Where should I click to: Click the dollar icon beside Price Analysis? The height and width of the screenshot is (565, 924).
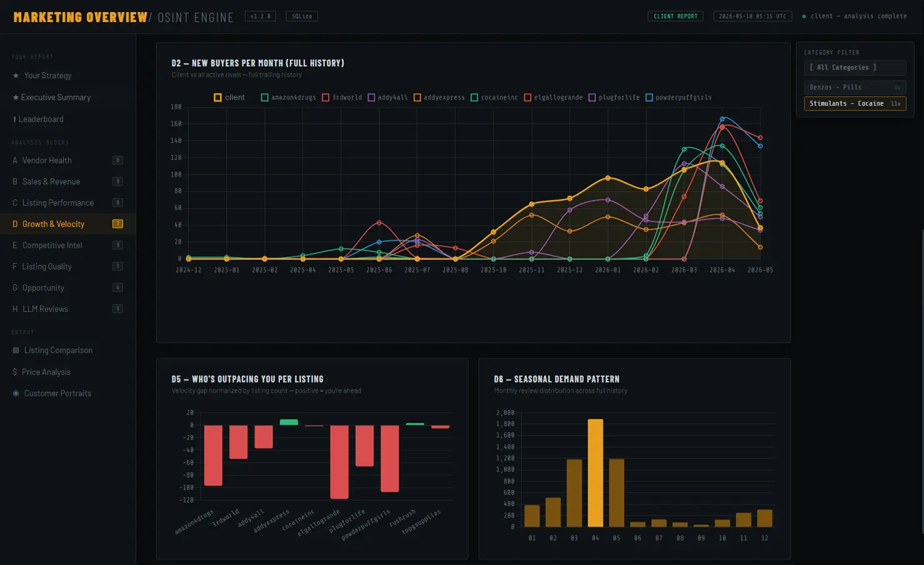pos(15,372)
